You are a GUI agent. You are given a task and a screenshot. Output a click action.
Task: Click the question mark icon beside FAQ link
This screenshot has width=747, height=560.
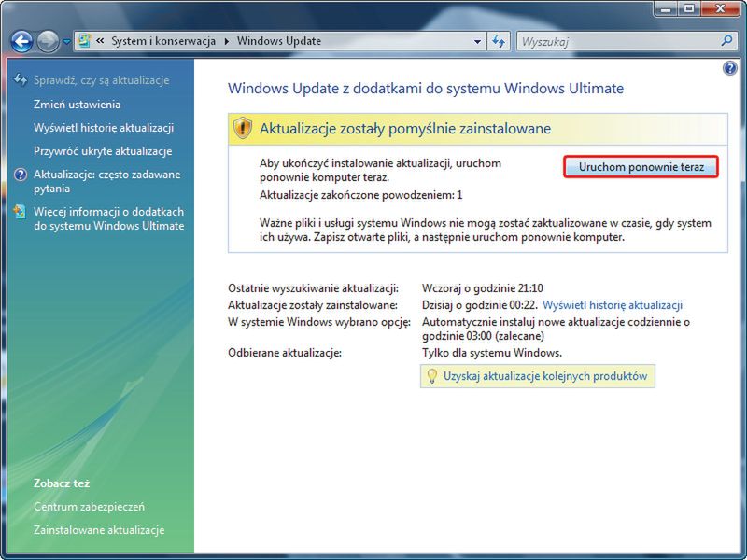point(21,175)
